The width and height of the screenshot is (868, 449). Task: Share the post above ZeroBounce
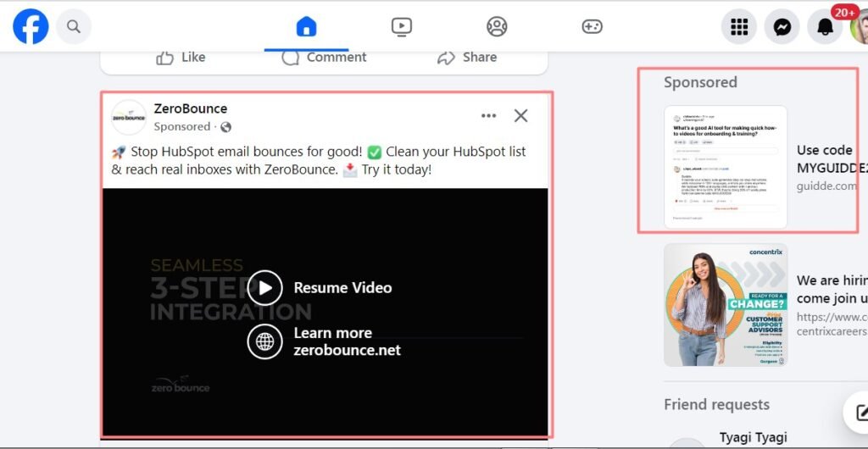click(x=467, y=58)
